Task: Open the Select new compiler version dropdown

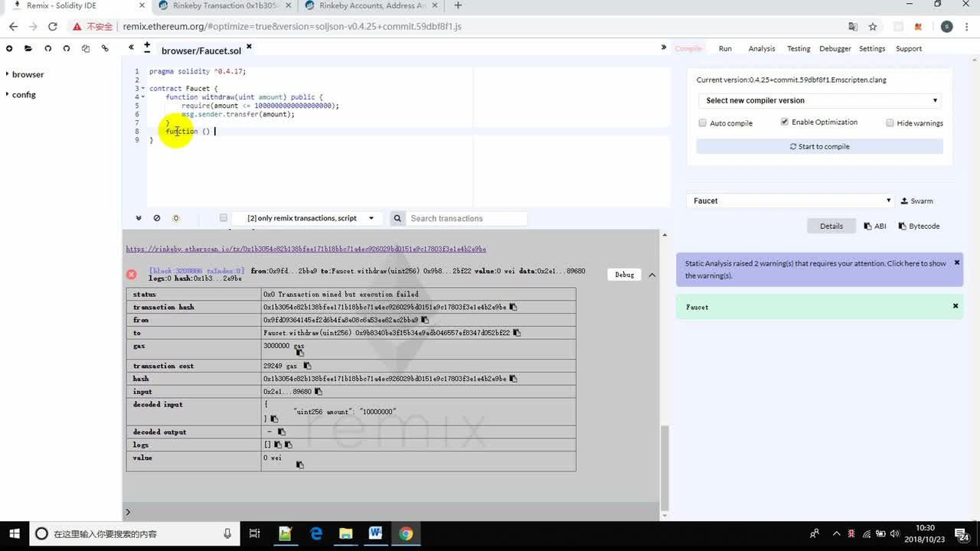Action: pos(820,100)
